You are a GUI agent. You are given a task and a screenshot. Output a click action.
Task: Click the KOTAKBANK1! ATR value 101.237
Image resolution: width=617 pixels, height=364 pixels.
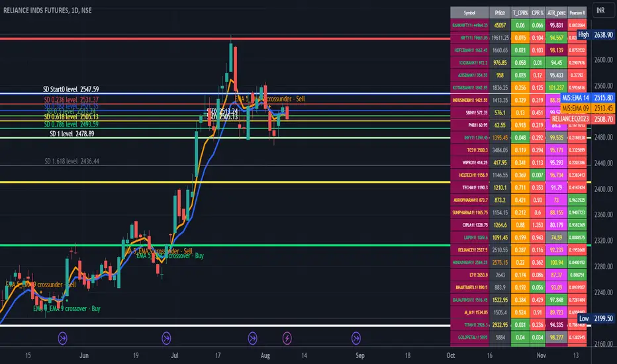pos(556,88)
